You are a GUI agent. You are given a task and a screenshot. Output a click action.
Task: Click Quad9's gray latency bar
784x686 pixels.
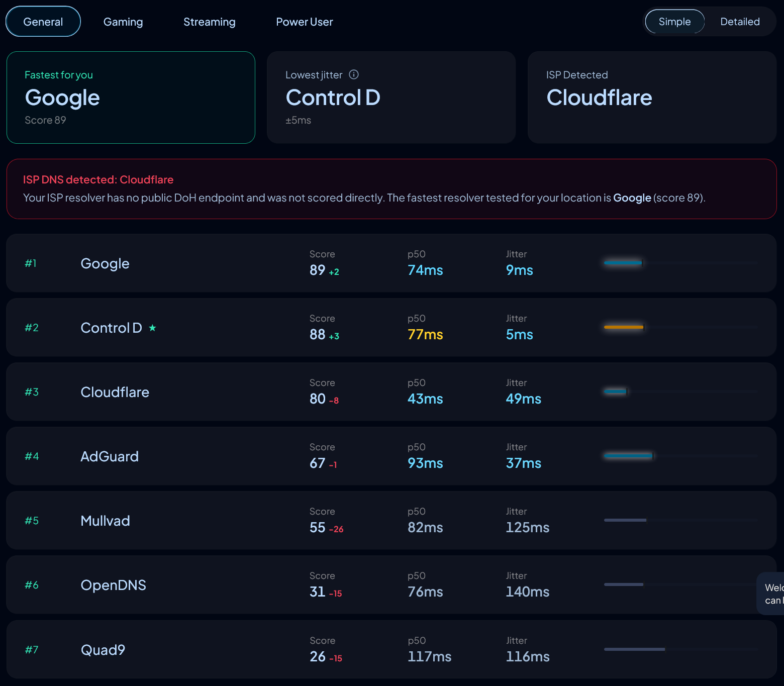coord(635,649)
